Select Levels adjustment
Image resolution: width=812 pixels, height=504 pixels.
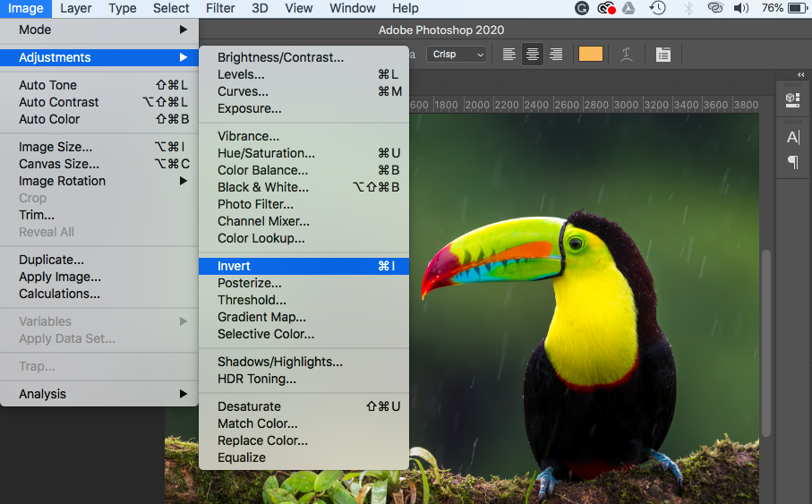pos(304,74)
